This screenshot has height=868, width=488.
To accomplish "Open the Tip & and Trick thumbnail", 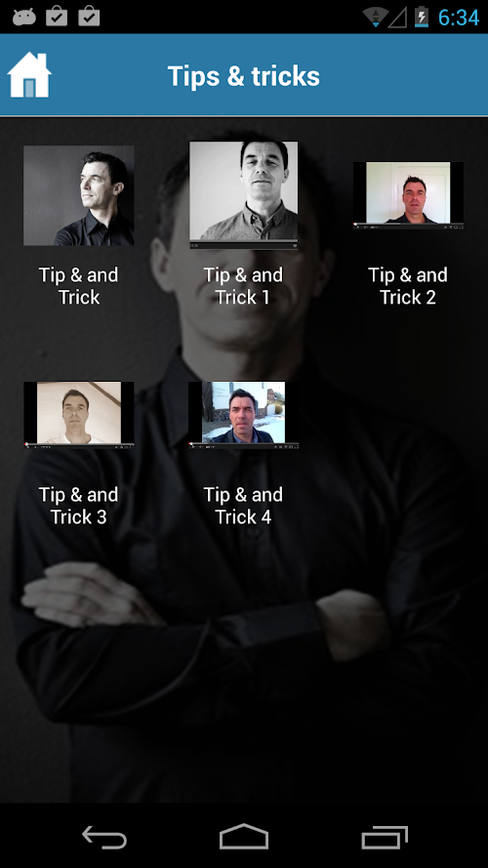I will click(x=78, y=195).
